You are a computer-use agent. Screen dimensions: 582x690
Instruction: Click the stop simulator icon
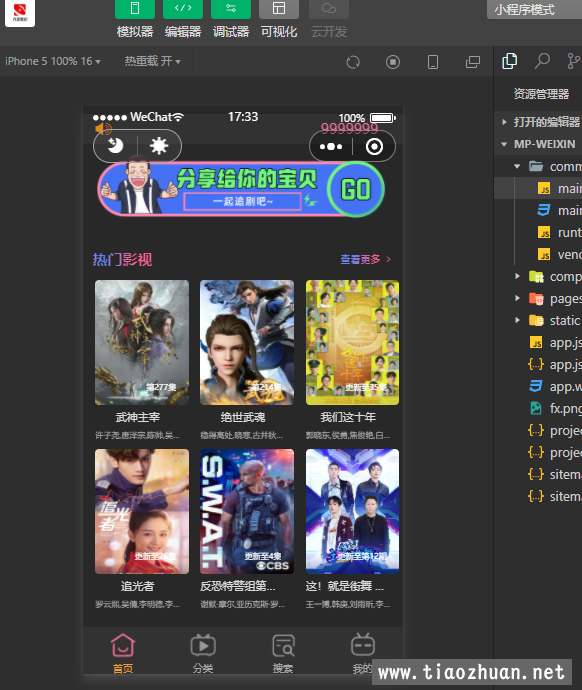pos(393,62)
